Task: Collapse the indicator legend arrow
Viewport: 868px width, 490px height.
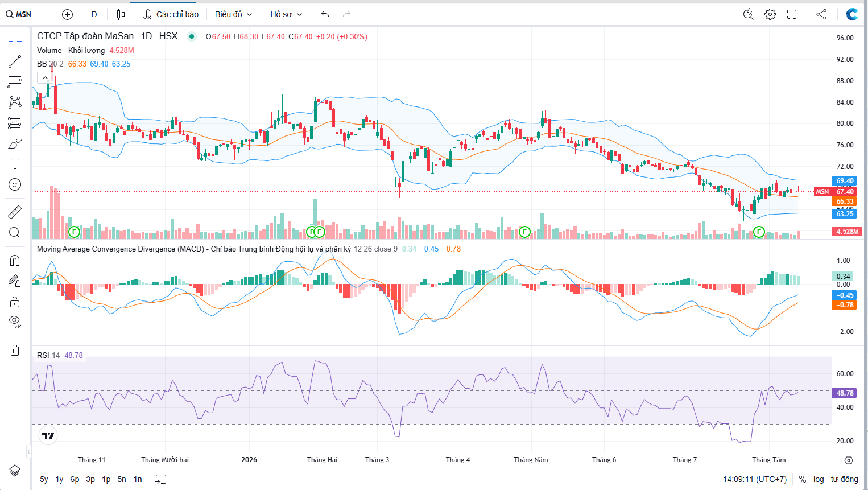Action: click(x=44, y=77)
